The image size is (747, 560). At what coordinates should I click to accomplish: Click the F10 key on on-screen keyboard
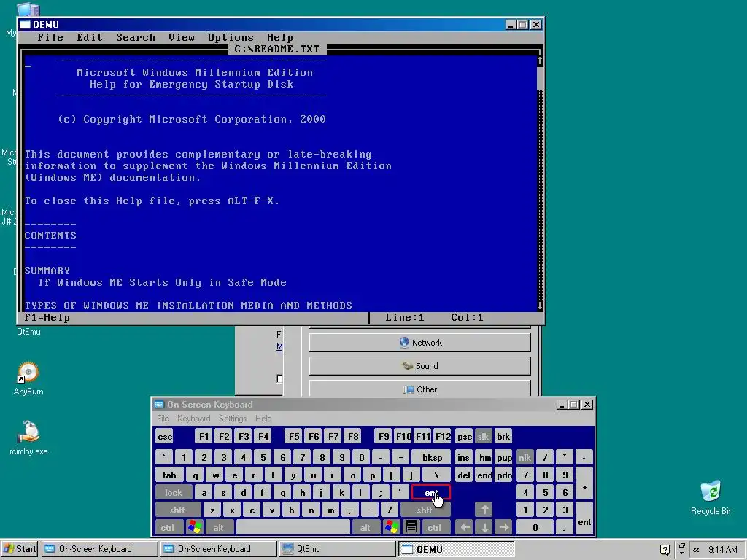coord(403,436)
